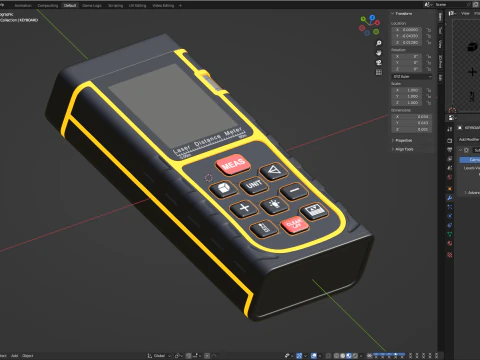Toggle the camera view icon
The image size is (480, 360).
[379, 63]
